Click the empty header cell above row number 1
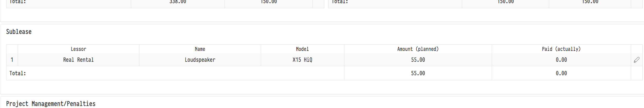This screenshot has height=108, width=644. tap(12, 49)
